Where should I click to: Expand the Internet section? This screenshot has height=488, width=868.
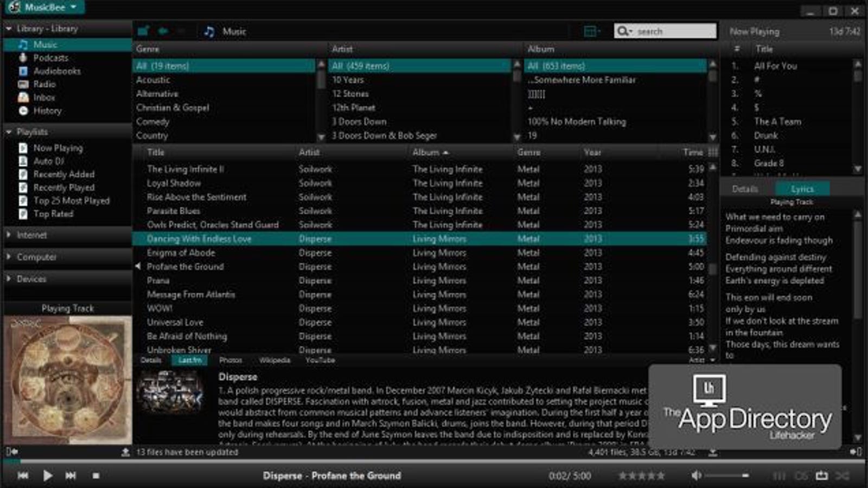tap(9, 235)
